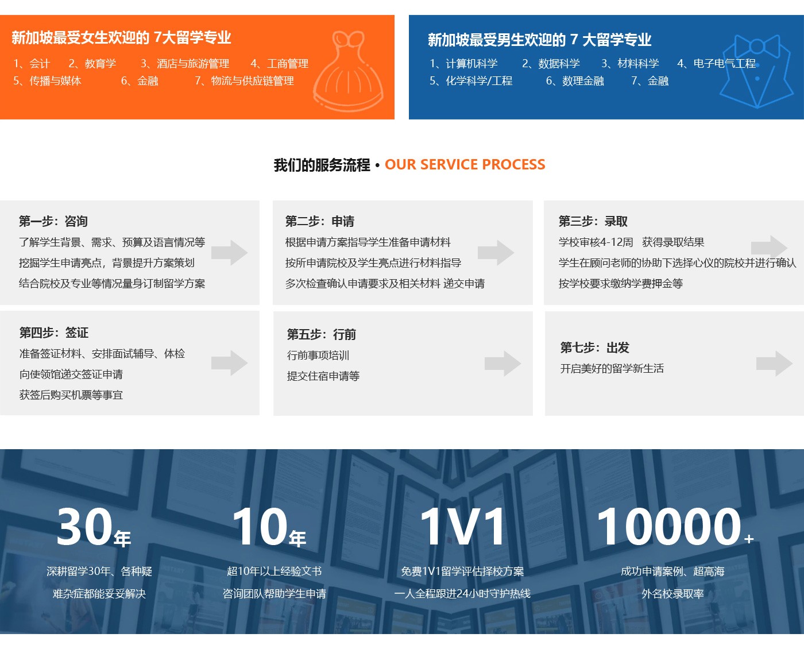
Task: Click the arrow in step three 录取 card
Action: tap(769, 248)
